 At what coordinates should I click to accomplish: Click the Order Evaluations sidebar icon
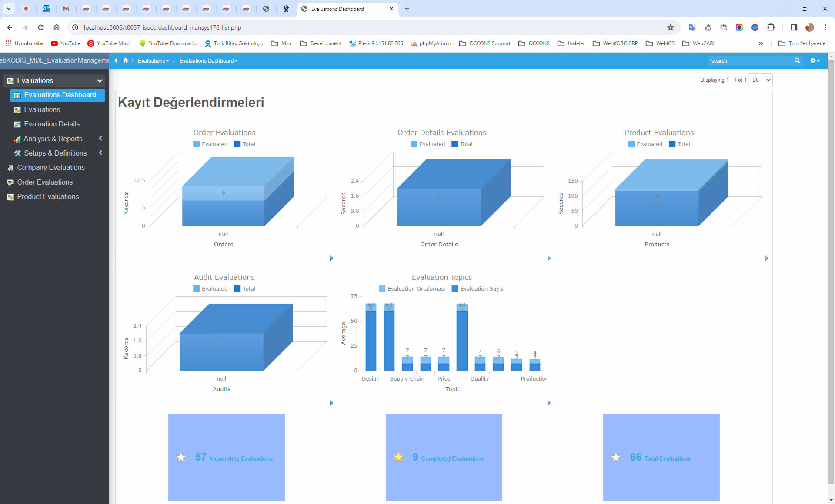tap(10, 182)
